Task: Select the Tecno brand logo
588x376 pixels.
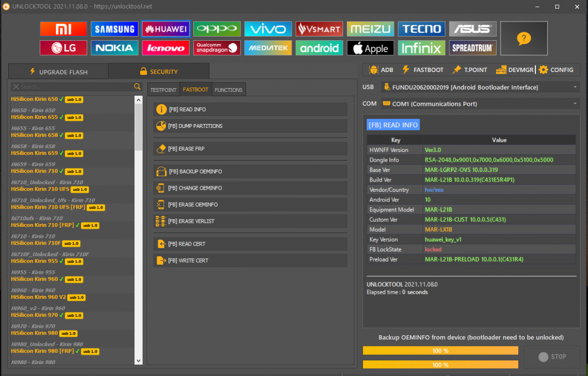Action: pos(422,29)
